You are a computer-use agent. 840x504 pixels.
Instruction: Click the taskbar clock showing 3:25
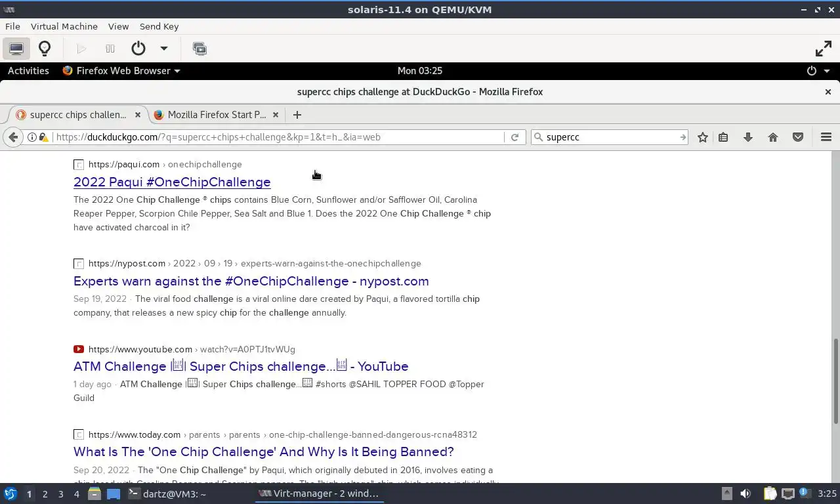(x=827, y=493)
